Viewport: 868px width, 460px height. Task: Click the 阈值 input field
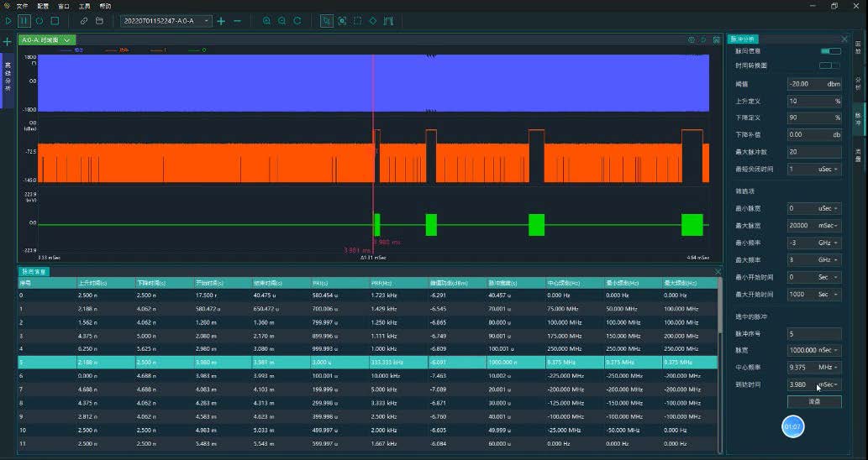813,84
